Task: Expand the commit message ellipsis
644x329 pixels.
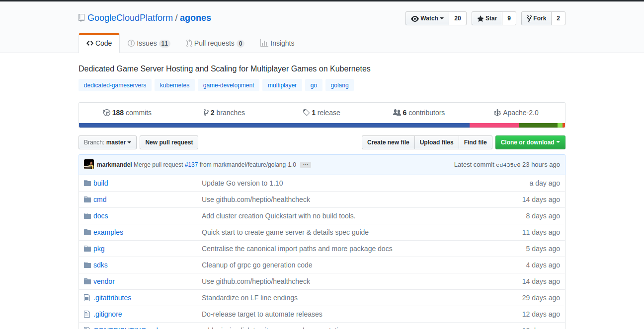Action: [306, 165]
